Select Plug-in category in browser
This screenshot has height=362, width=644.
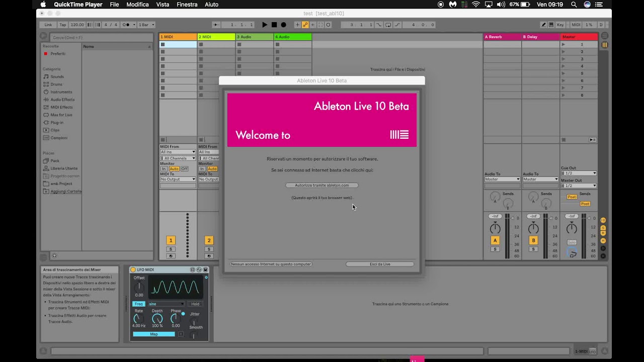(x=57, y=123)
